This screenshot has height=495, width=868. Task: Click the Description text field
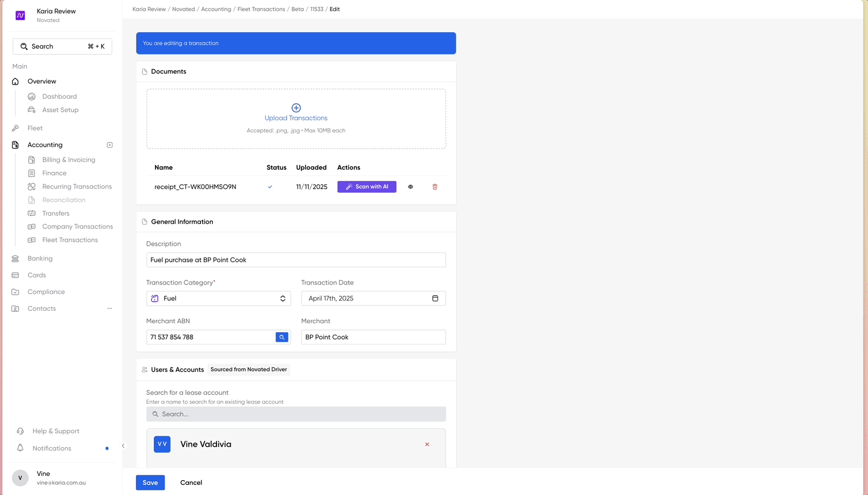(x=296, y=260)
